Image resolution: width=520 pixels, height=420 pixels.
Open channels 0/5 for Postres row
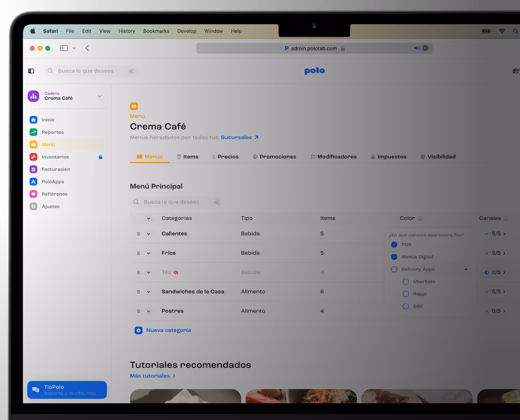[x=495, y=311]
